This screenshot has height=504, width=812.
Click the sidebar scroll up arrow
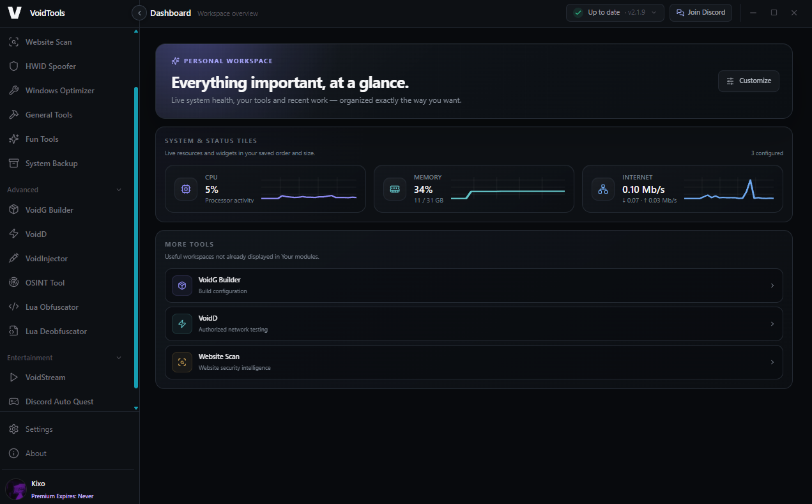click(135, 31)
